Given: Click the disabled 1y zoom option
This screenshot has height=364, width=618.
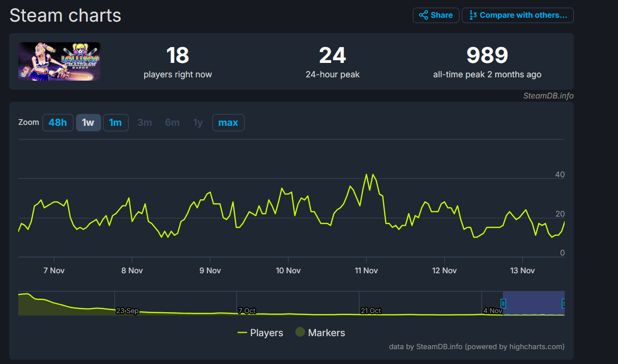Looking at the screenshot, I should point(198,122).
